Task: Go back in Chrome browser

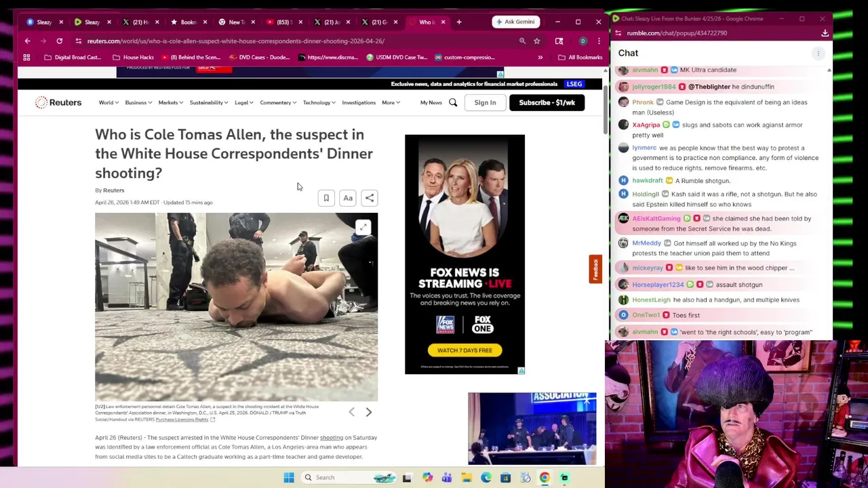Action: 28,41
